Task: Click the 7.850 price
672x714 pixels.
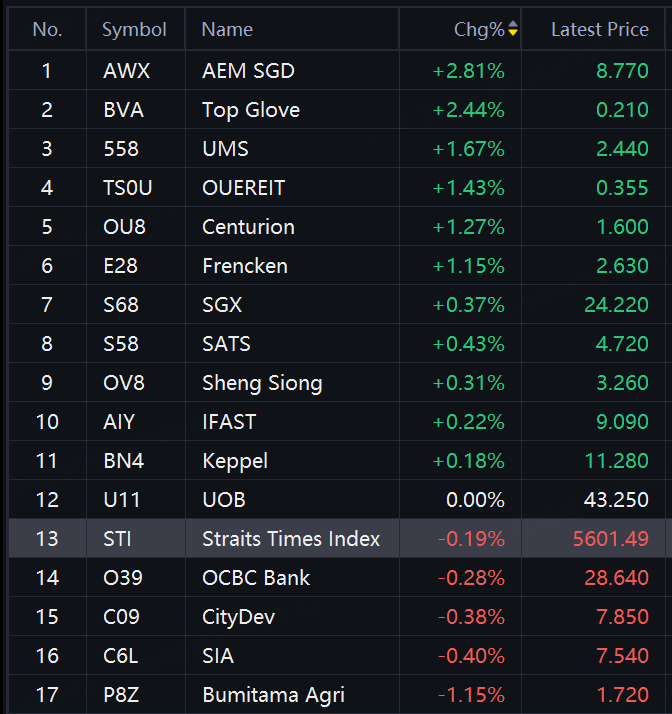Action: coord(622,617)
